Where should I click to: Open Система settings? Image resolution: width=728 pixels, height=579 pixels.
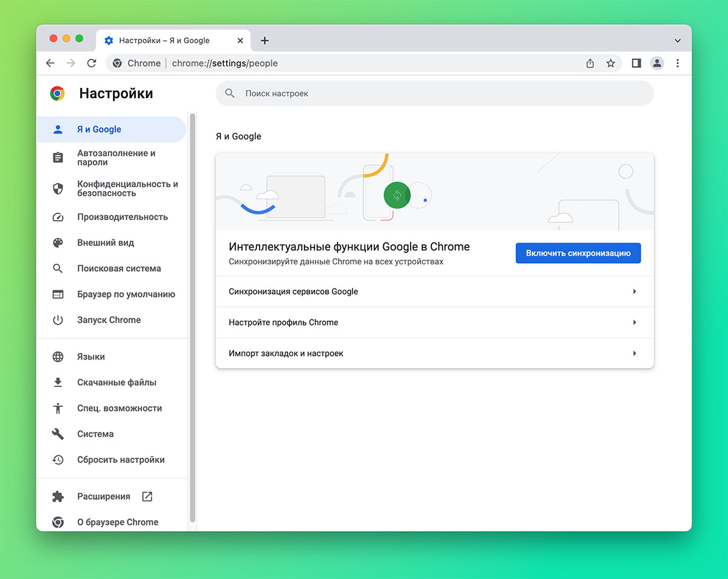111,434
